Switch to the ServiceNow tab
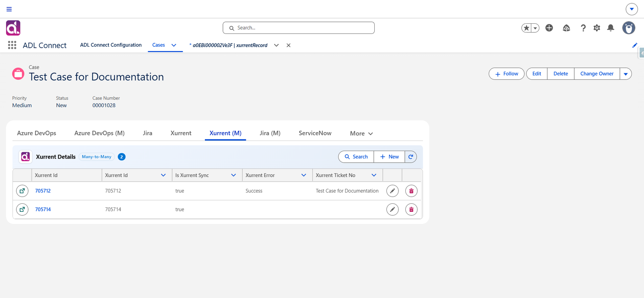This screenshot has width=644, height=298. click(x=315, y=133)
